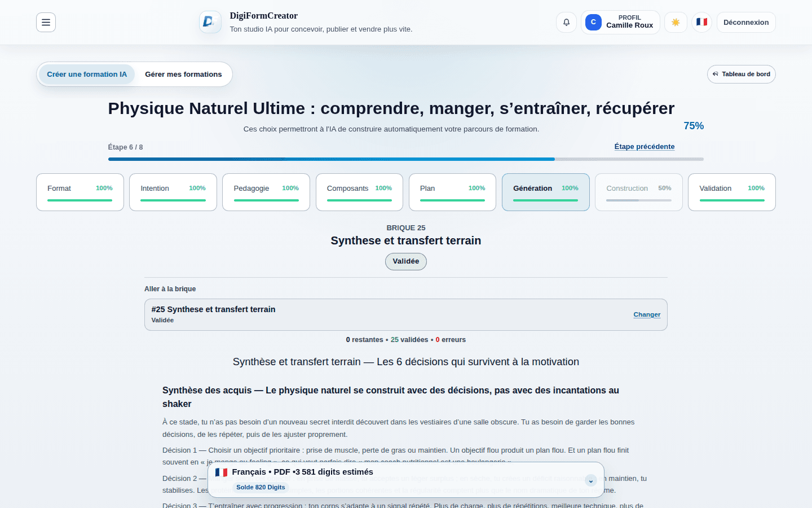Click the formation title Physique Naturel Ultime
The height and width of the screenshot is (508, 812).
coord(391,108)
